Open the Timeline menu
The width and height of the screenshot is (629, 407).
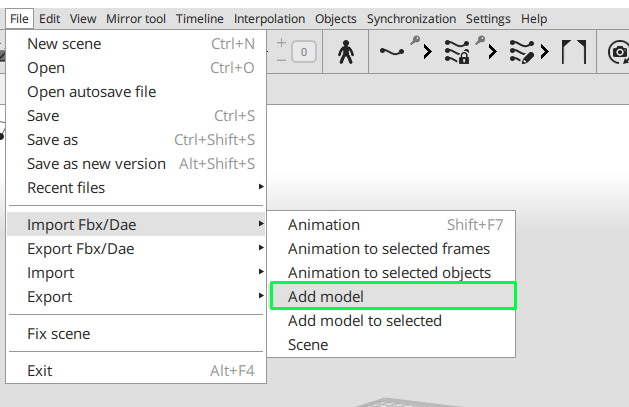[x=199, y=19]
